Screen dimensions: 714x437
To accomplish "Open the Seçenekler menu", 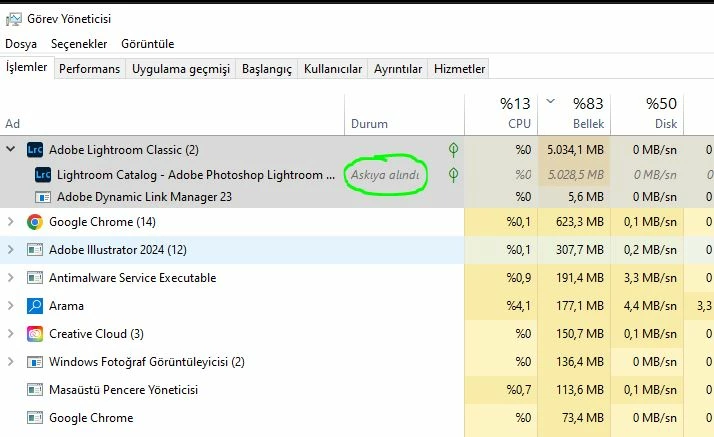I will tap(79, 44).
